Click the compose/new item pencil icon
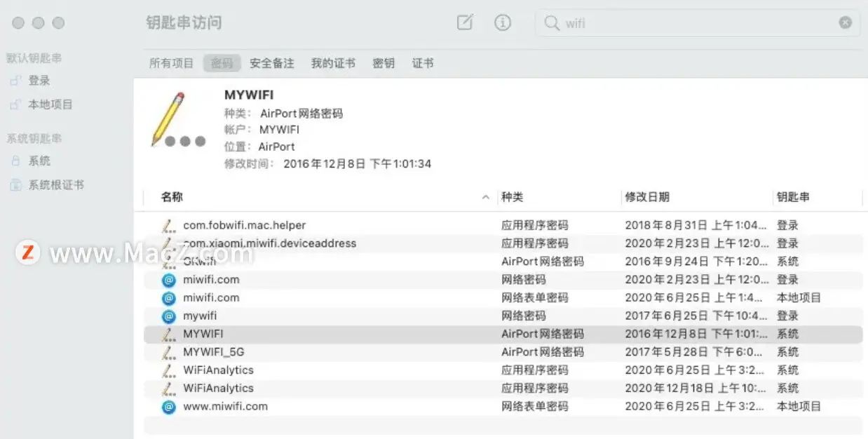Viewport: 868px width, 439px height. (465, 23)
